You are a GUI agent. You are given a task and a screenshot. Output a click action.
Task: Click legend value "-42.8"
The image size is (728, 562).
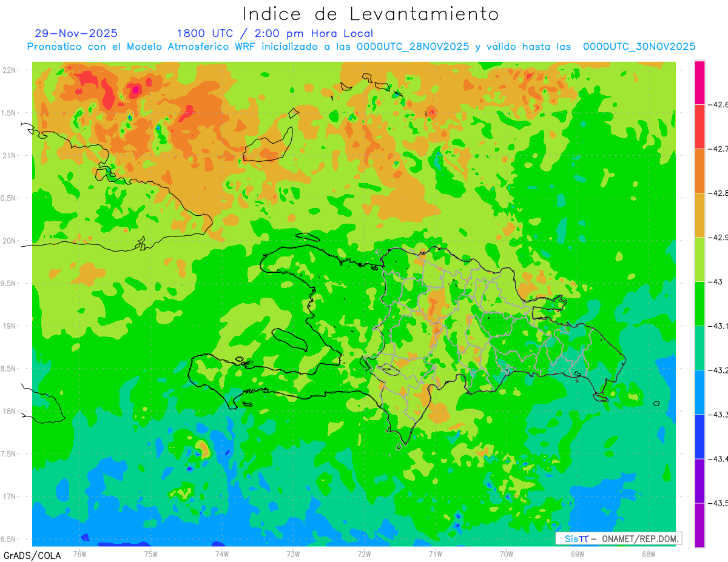pos(718,193)
